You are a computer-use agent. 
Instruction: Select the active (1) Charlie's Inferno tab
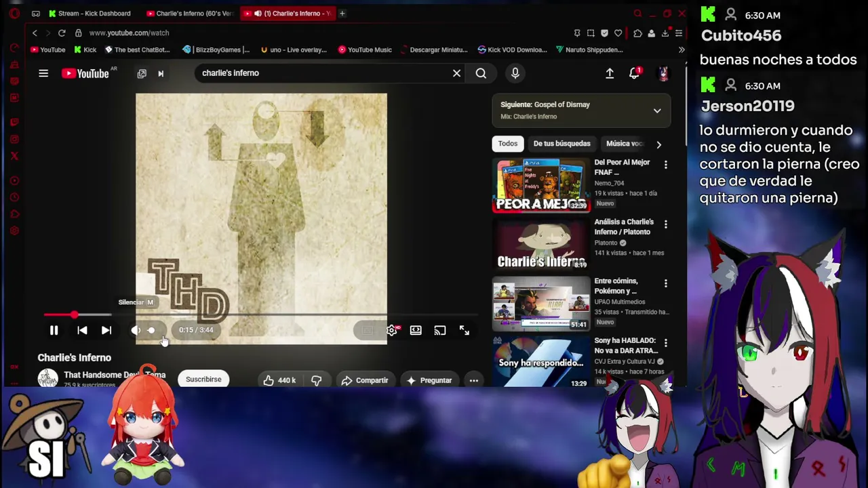(x=290, y=14)
